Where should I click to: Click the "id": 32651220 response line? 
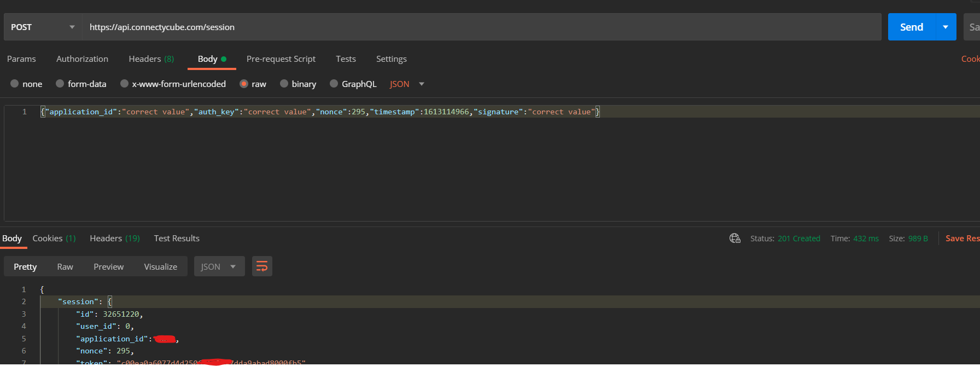[x=109, y=314]
